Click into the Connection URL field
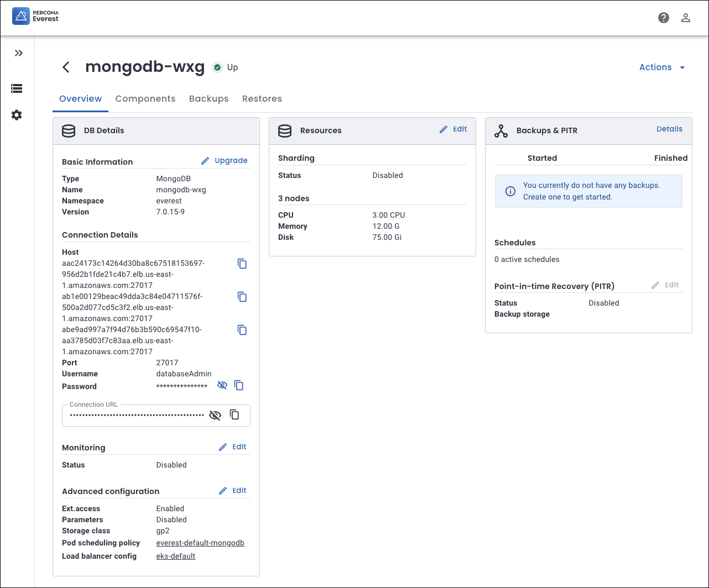Image resolution: width=709 pixels, height=588 pixels. click(137, 415)
